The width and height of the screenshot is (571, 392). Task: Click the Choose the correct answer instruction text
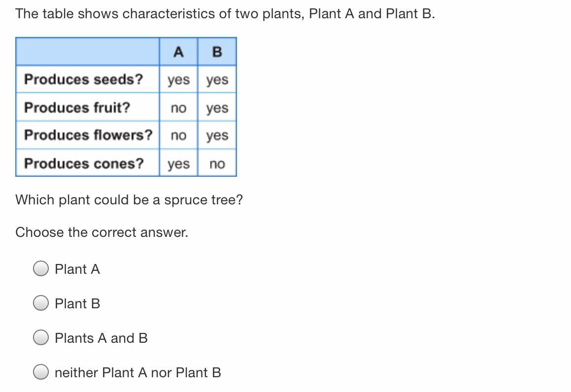101,232
